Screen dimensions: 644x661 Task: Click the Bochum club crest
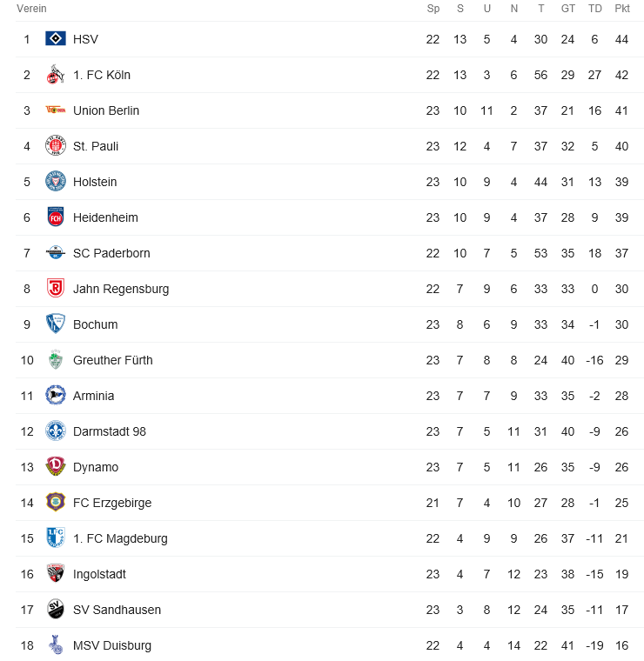click(56, 324)
